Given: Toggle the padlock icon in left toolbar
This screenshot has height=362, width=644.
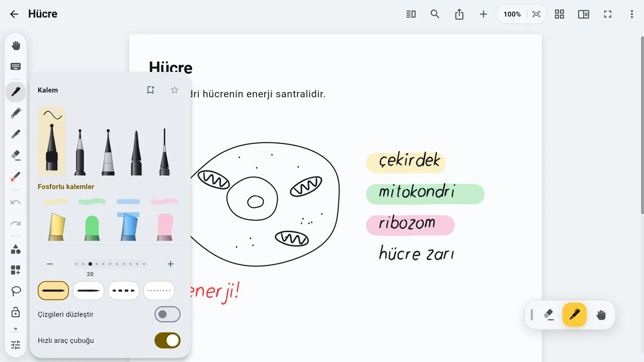Looking at the screenshot, I should point(16,312).
